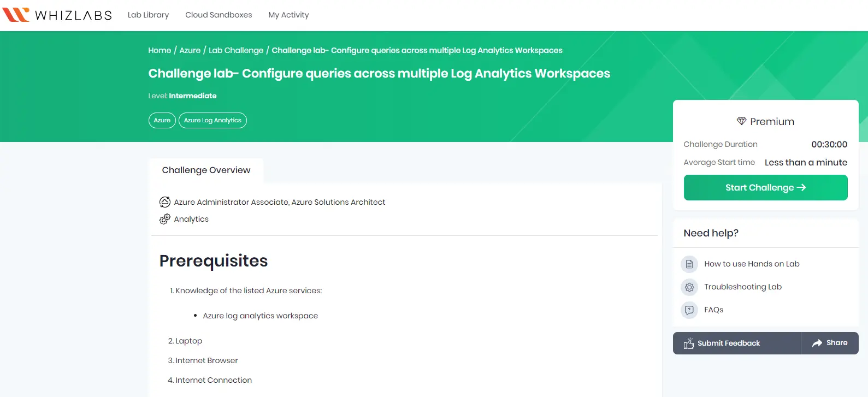Click the arrow on Start Challenge
The image size is (868, 397).
coord(801,187)
